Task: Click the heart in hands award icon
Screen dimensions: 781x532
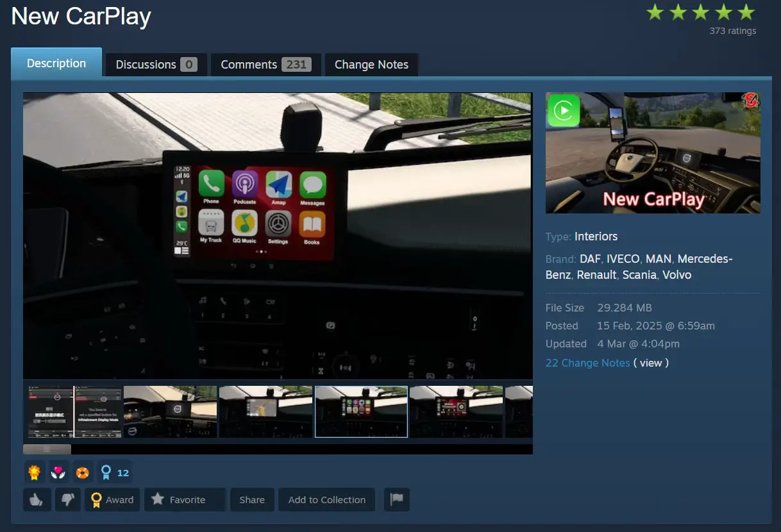Action: click(58, 473)
